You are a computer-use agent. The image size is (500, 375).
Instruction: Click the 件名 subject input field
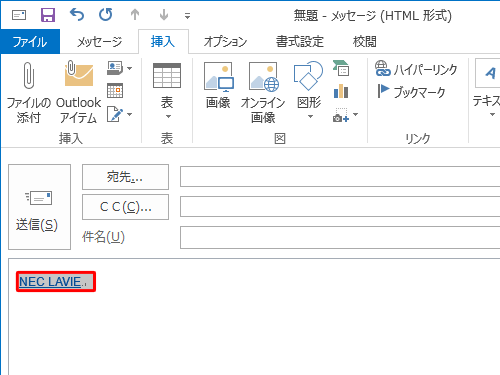tap(340, 237)
